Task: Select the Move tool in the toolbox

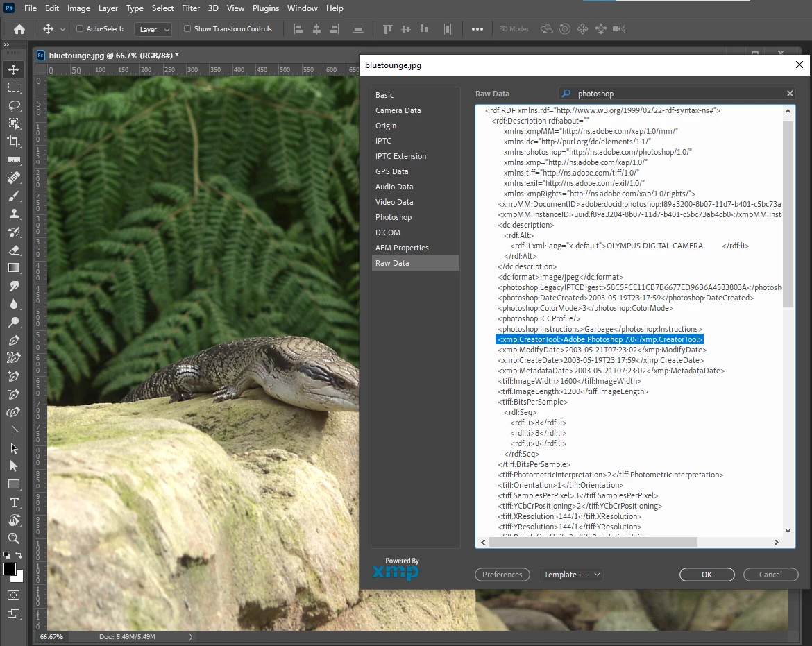Action: coord(14,69)
